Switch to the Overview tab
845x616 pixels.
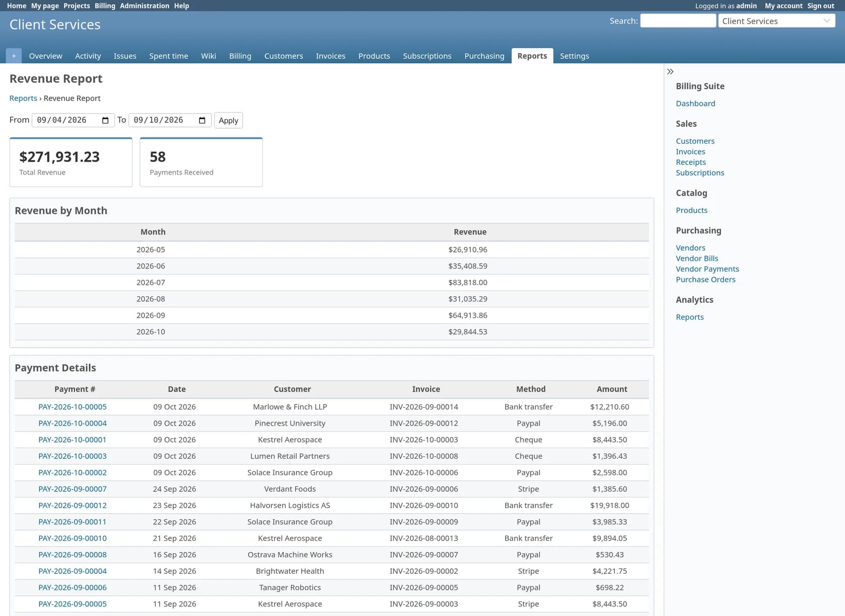46,56
